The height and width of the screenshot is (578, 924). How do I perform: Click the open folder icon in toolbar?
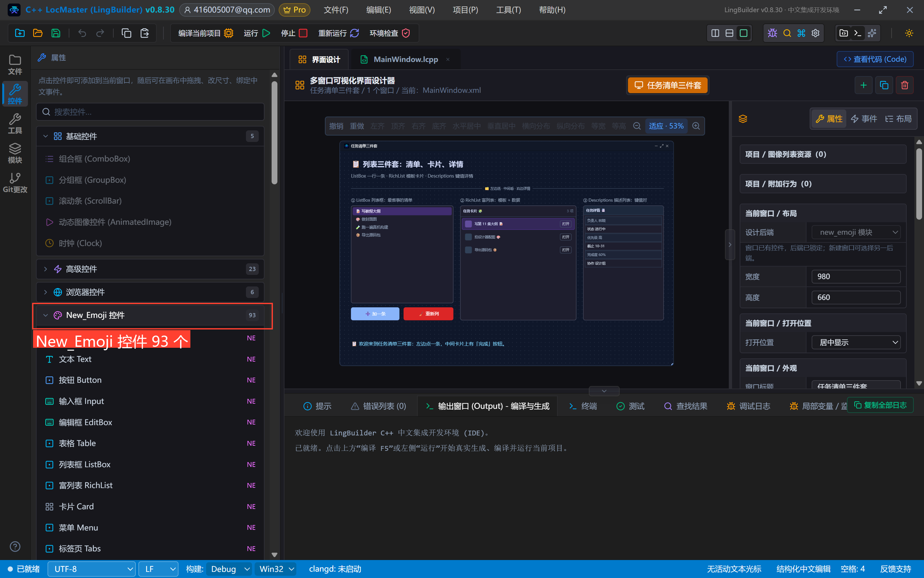click(38, 33)
